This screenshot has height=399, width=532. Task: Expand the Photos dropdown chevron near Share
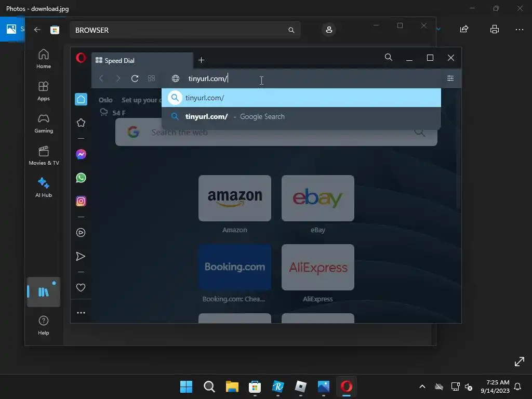click(x=438, y=29)
